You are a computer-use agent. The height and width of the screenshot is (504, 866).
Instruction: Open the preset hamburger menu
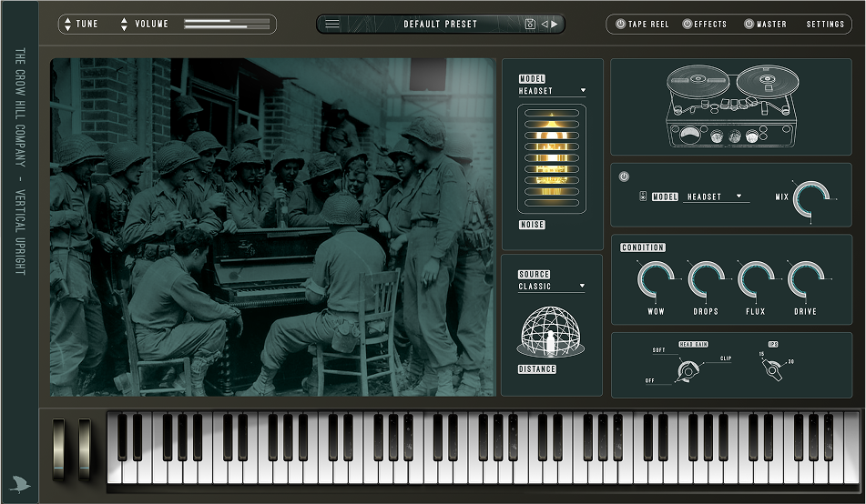[x=332, y=24]
